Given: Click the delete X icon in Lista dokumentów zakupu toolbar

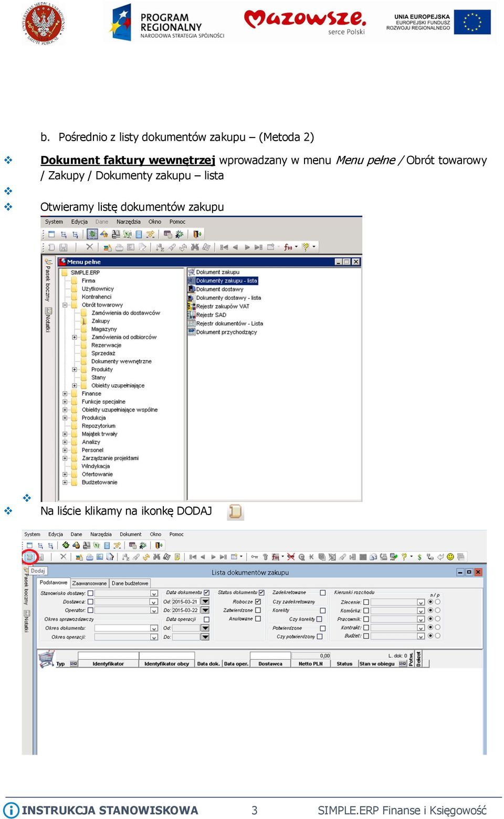Looking at the screenshot, I should point(63,556).
